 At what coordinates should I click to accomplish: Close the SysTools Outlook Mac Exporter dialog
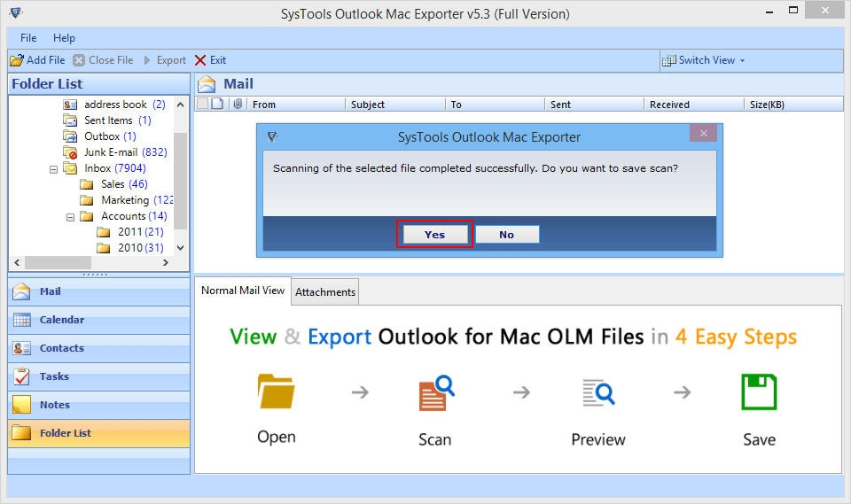point(703,134)
